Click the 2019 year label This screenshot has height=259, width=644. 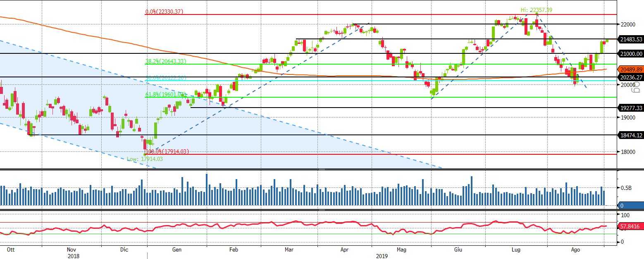[382, 256]
